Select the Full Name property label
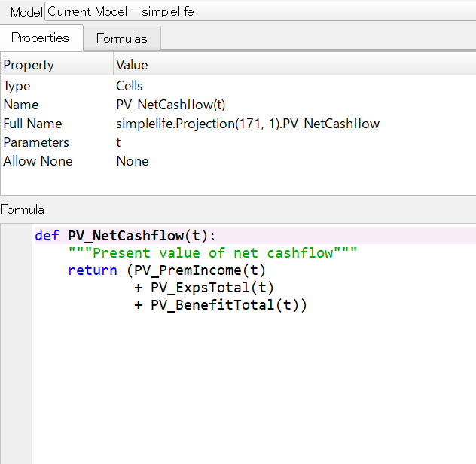Image resolution: width=476 pixels, height=464 pixels. [x=32, y=124]
